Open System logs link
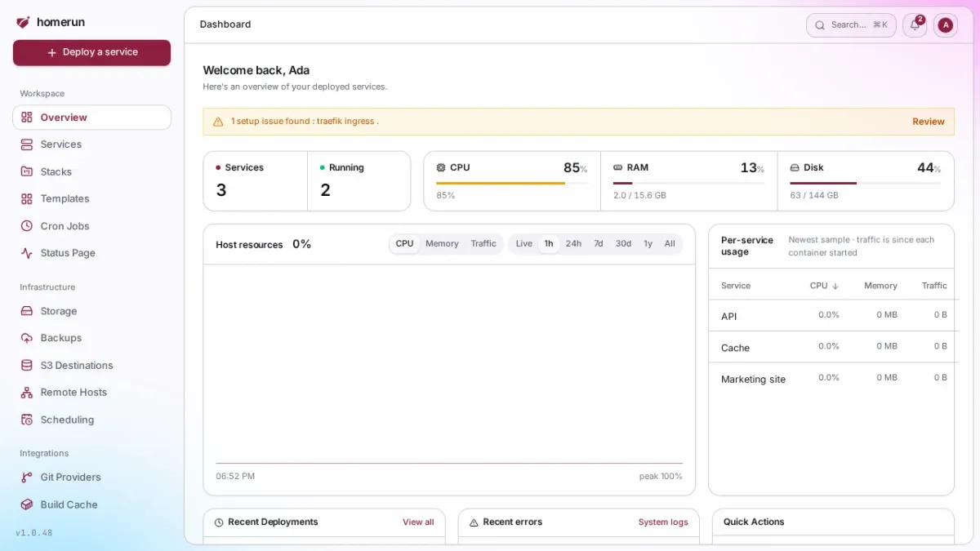The width and height of the screenshot is (980, 551). (x=663, y=522)
